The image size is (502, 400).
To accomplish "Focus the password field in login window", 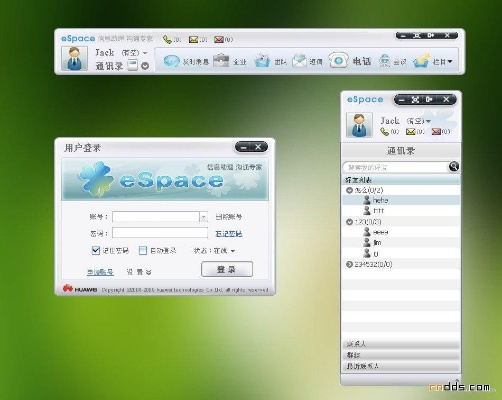I will [160, 233].
